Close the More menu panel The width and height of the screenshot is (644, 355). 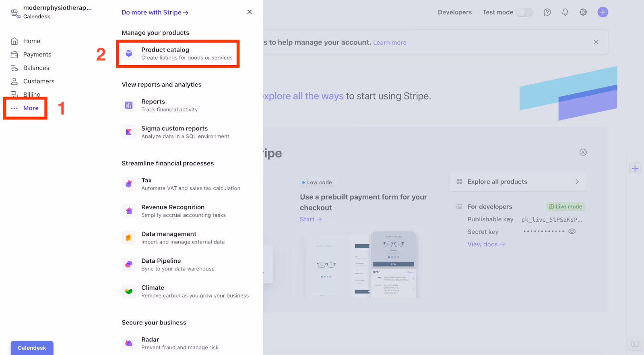click(250, 12)
